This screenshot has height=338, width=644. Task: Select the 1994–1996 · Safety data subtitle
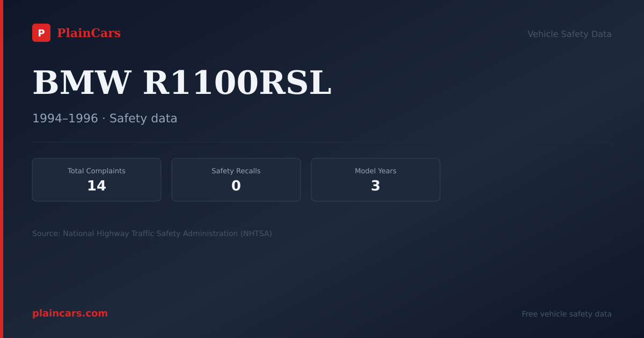point(105,118)
